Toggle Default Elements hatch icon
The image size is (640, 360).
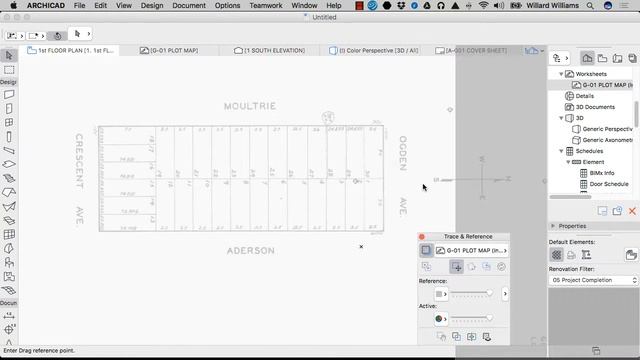point(556,255)
